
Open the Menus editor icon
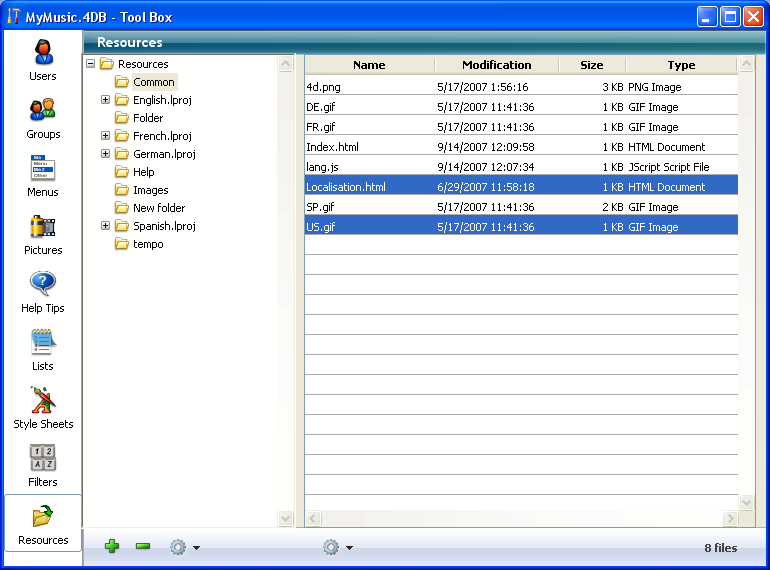(43, 168)
